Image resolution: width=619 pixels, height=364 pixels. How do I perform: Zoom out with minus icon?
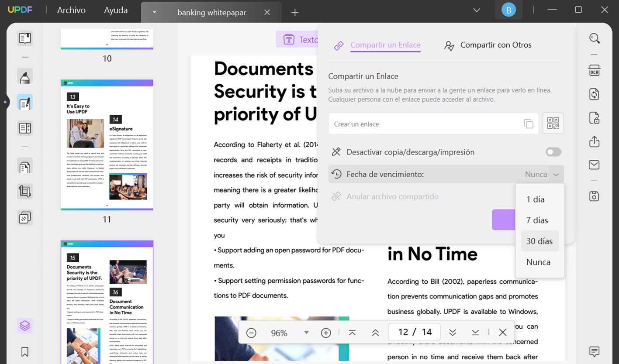coord(251,333)
